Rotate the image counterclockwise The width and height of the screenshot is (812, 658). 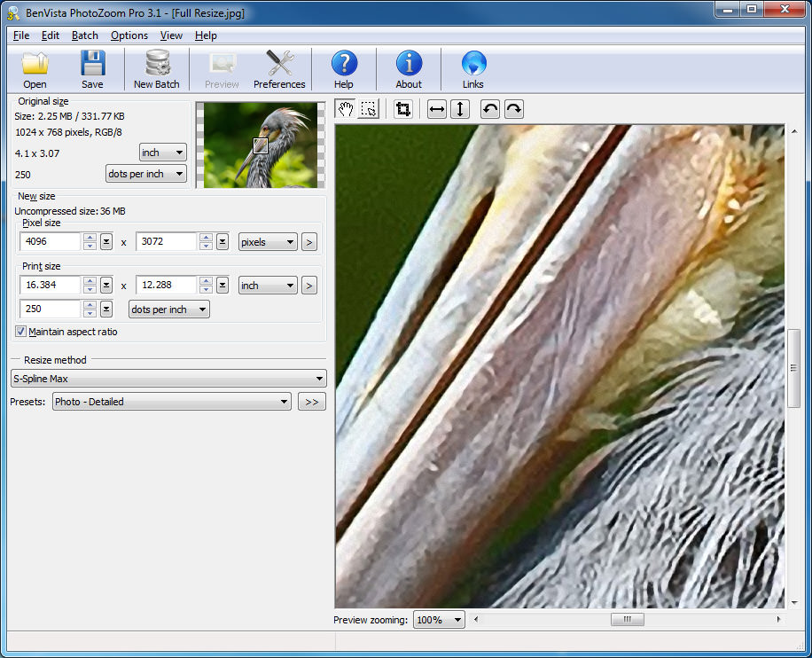488,108
